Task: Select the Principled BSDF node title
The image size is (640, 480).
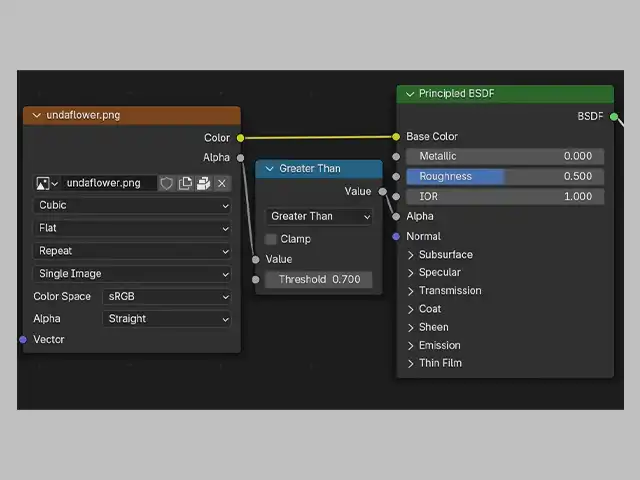Action: point(457,94)
